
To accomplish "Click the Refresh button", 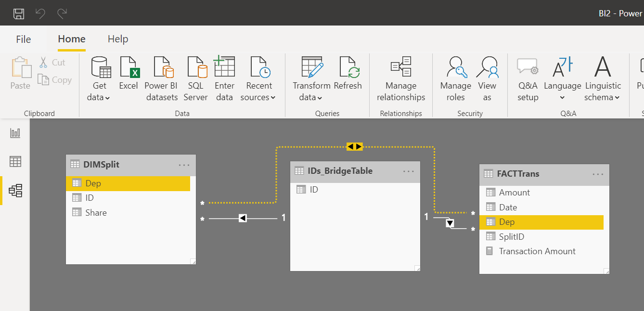I will (348, 73).
